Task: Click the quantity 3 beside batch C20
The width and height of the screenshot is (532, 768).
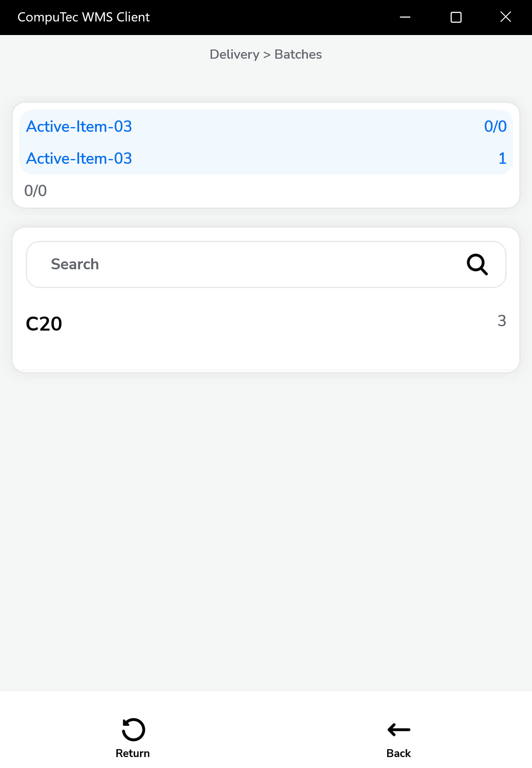Action: tap(502, 321)
